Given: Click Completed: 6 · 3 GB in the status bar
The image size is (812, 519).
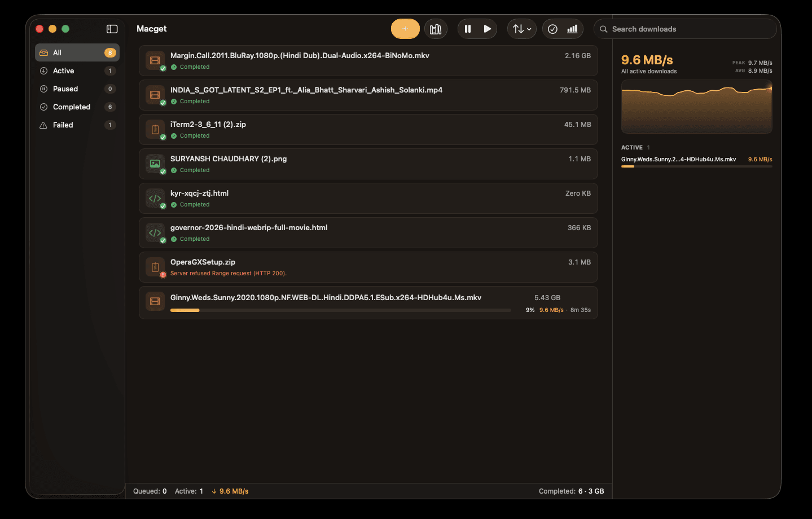Looking at the screenshot, I should 571,491.
